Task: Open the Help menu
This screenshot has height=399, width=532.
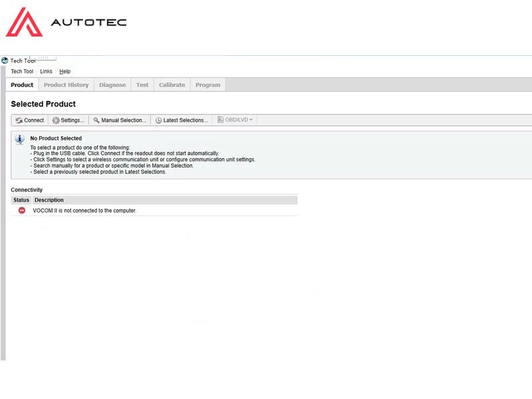Action: click(x=65, y=71)
